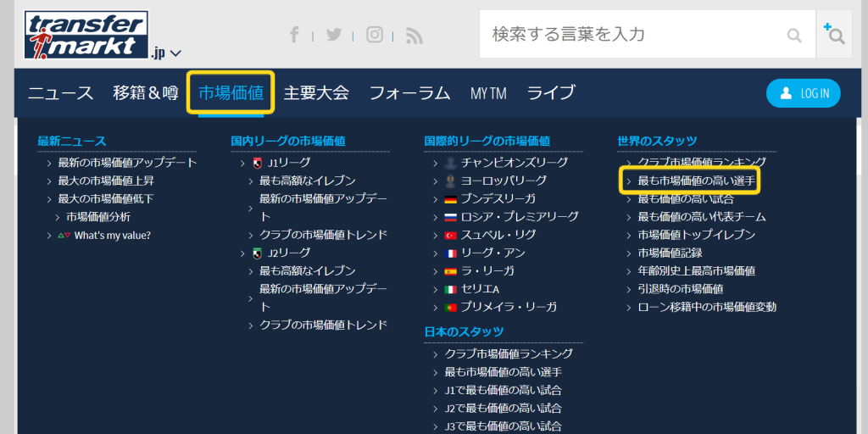Open the Twitter social icon
Image resolution: width=868 pixels, height=434 pixels.
coord(334,35)
